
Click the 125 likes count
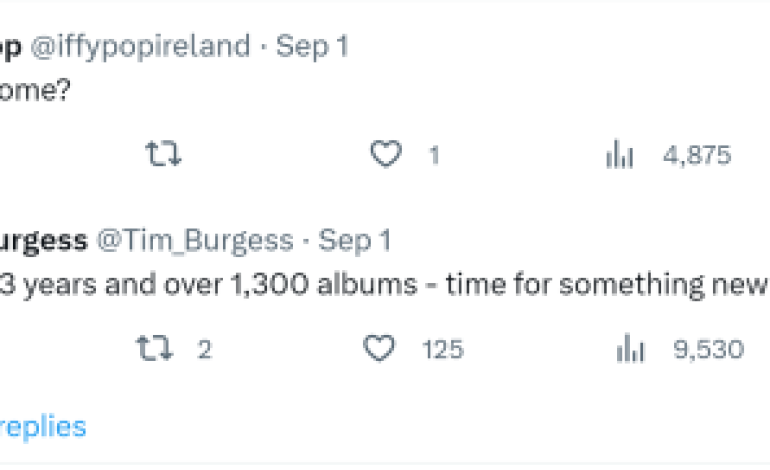442,349
